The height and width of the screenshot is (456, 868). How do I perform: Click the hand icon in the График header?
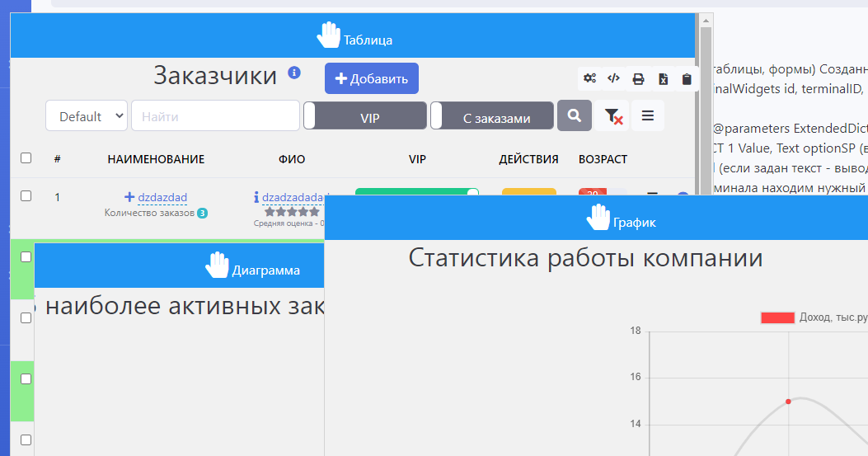pos(598,217)
